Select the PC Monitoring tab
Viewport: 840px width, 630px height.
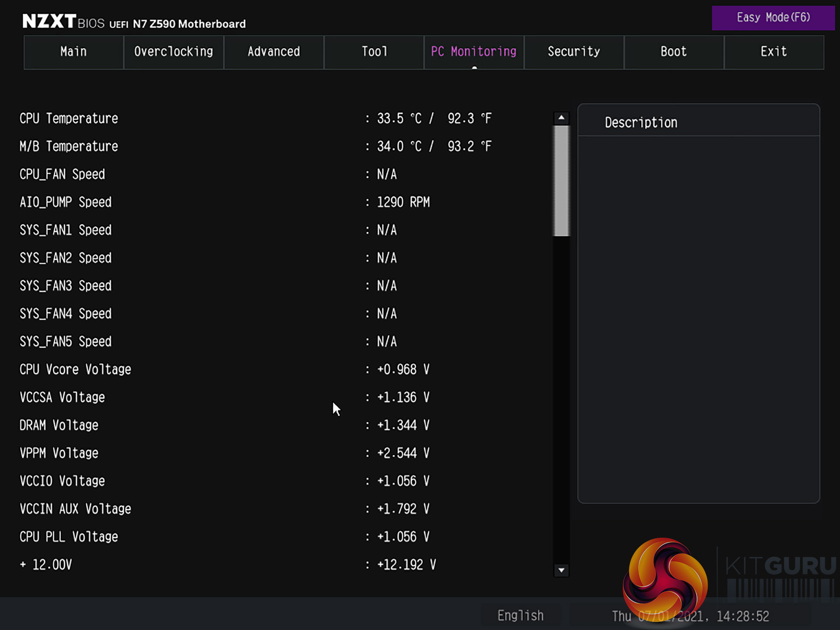[474, 52]
